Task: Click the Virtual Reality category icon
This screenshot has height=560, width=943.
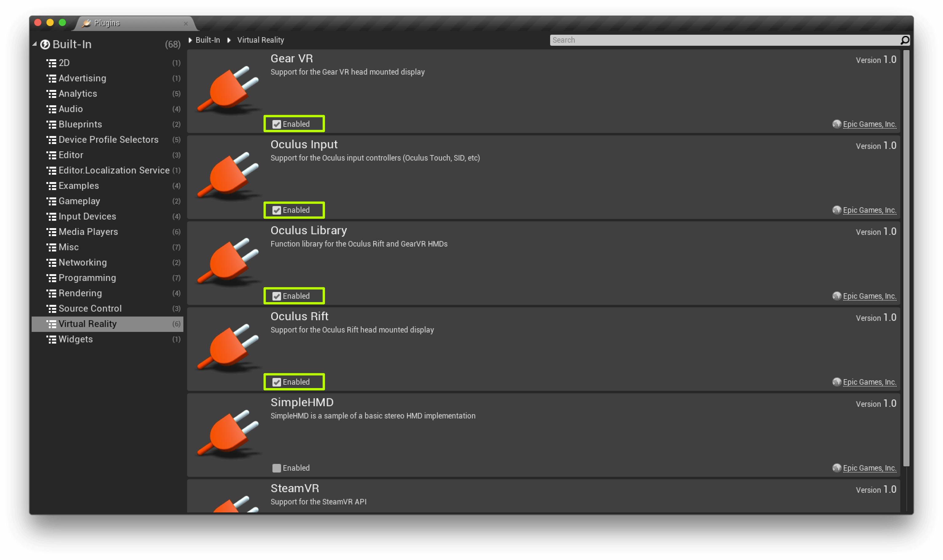Action: (x=51, y=323)
